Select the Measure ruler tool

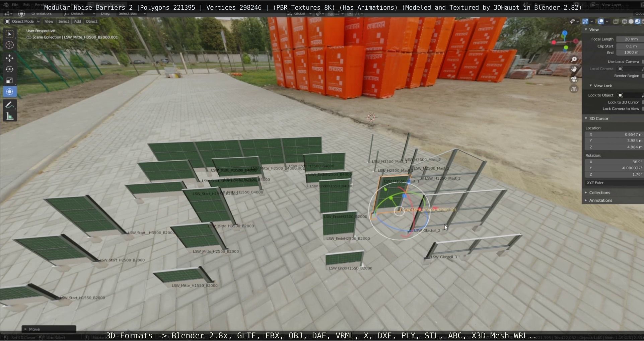(x=10, y=116)
